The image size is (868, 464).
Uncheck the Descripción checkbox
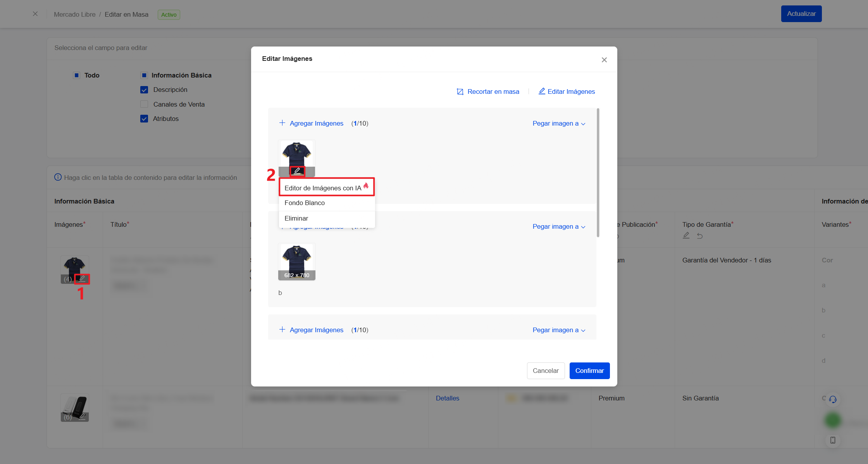tap(144, 90)
